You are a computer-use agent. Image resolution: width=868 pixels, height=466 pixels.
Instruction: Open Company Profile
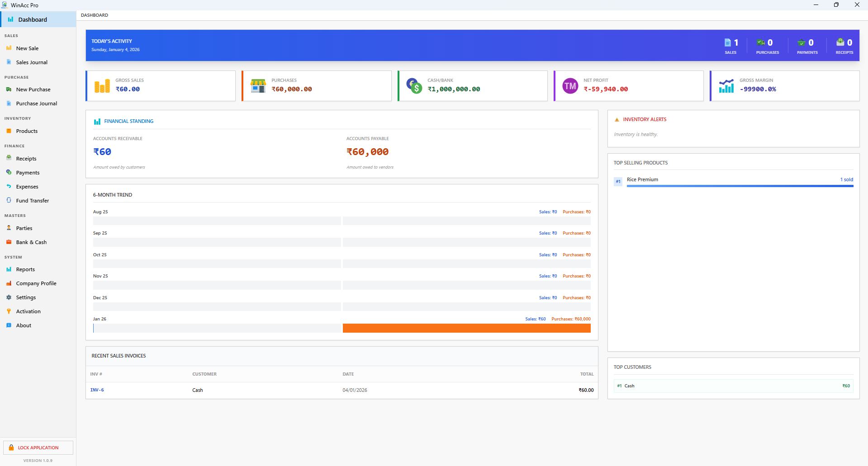[x=36, y=283]
